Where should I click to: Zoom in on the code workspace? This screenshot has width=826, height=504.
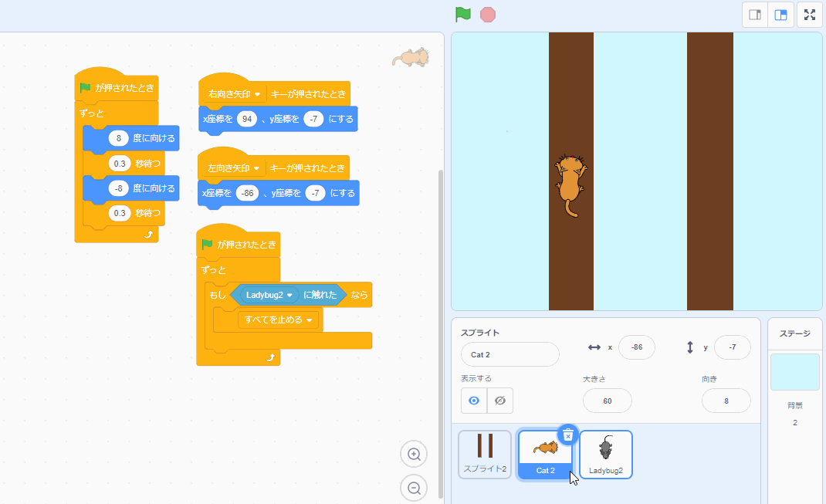coord(414,455)
